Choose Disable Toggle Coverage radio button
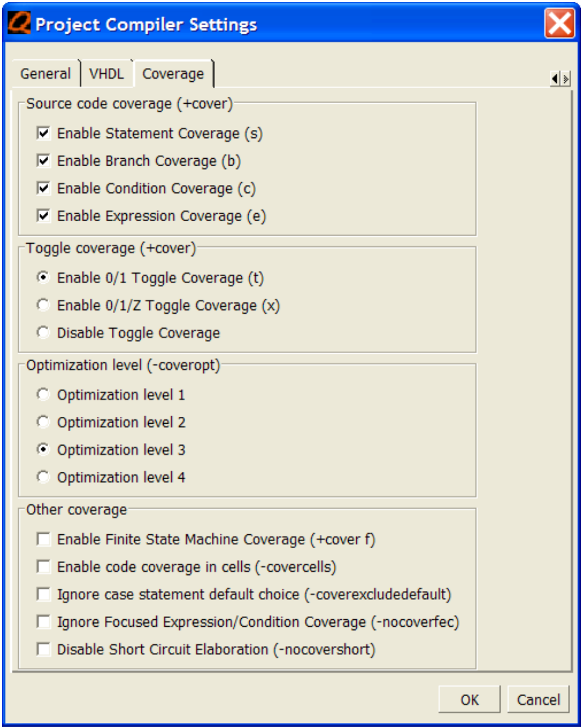 click(x=43, y=332)
